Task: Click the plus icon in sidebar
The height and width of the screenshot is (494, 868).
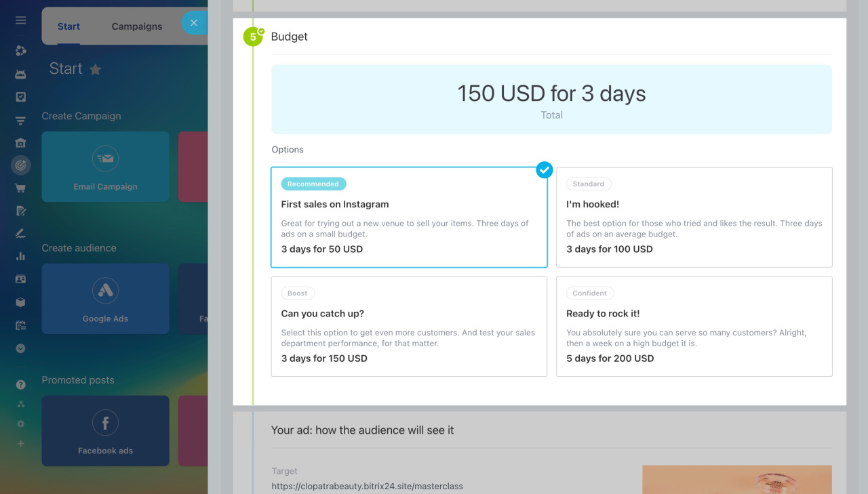Action: click(20, 443)
